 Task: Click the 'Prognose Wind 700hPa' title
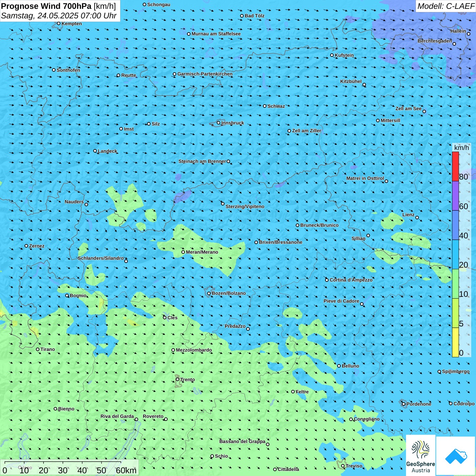[46, 6]
